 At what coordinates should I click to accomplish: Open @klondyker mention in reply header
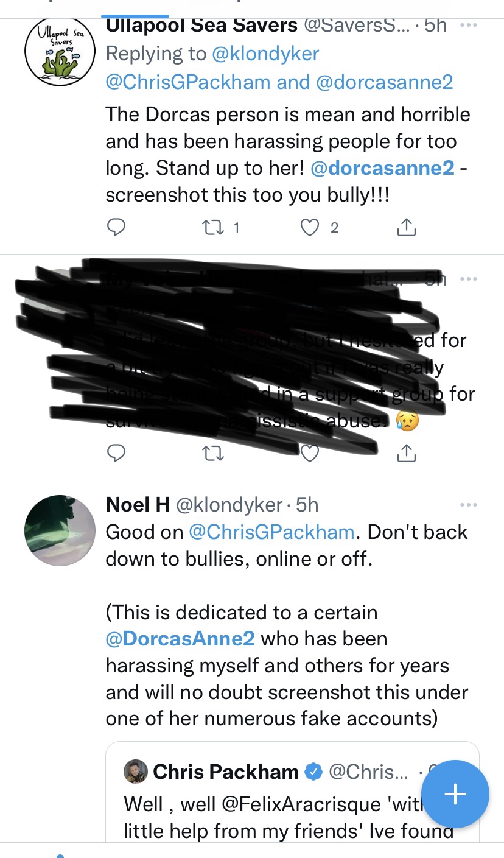coord(265,54)
